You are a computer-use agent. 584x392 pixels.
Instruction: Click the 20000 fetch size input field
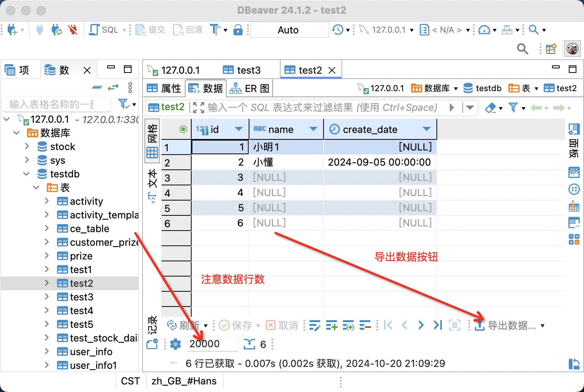212,344
